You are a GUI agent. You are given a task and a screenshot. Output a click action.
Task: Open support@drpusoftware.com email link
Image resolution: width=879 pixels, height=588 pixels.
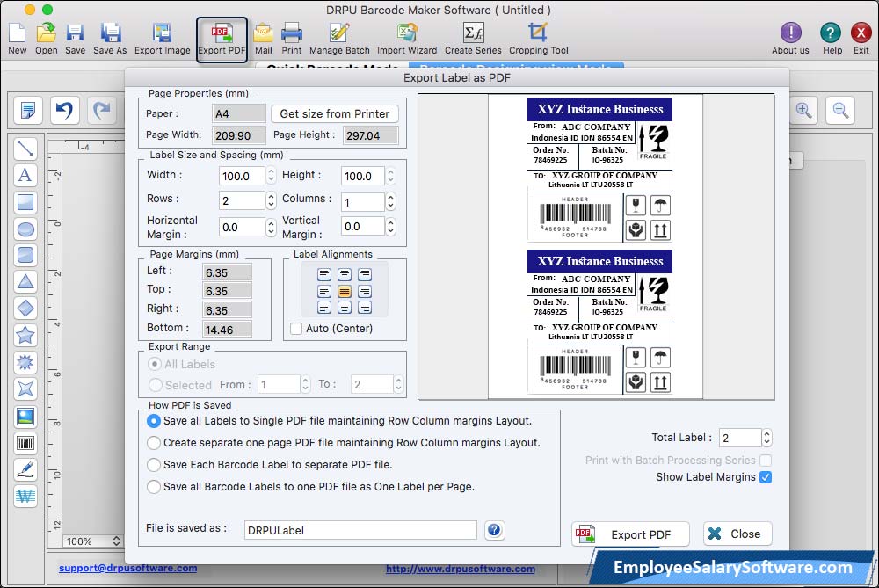127,568
